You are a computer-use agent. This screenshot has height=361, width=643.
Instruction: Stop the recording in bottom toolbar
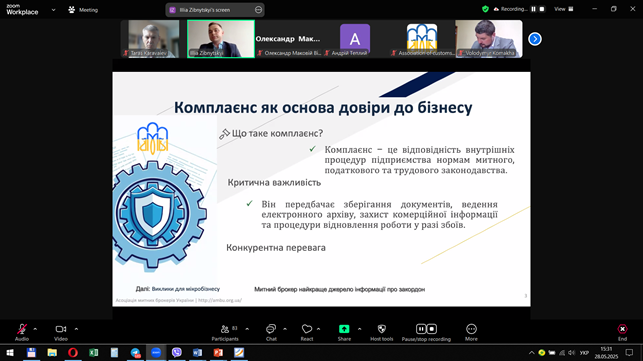(432, 329)
